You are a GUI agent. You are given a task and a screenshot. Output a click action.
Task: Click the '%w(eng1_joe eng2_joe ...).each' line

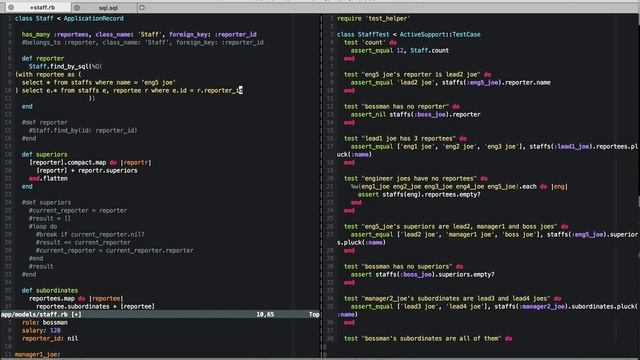coord(459,187)
